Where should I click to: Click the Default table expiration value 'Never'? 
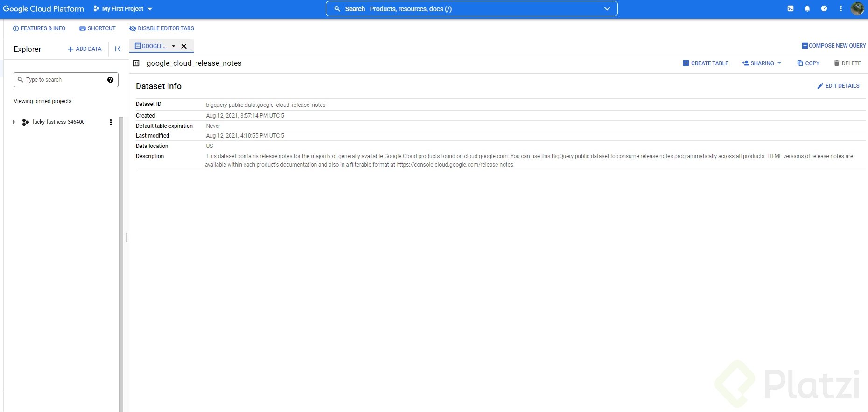tap(213, 126)
